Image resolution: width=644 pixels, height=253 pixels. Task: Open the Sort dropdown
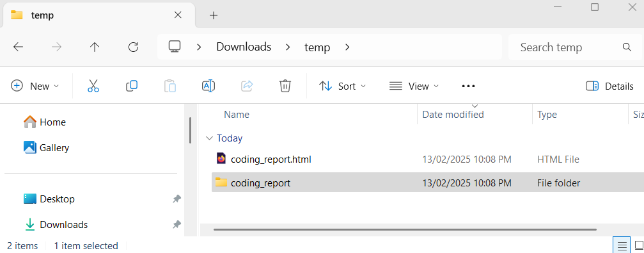342,86
